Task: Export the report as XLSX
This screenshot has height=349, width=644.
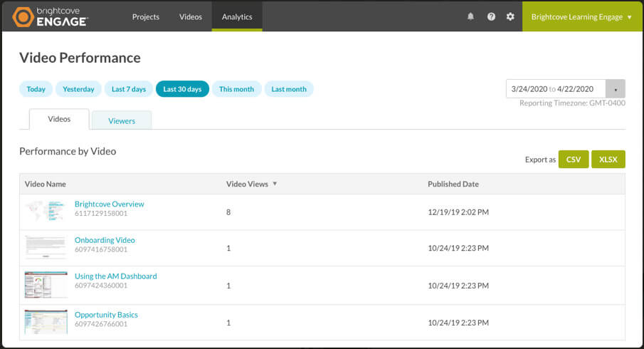Action: (x=608, y=159)
